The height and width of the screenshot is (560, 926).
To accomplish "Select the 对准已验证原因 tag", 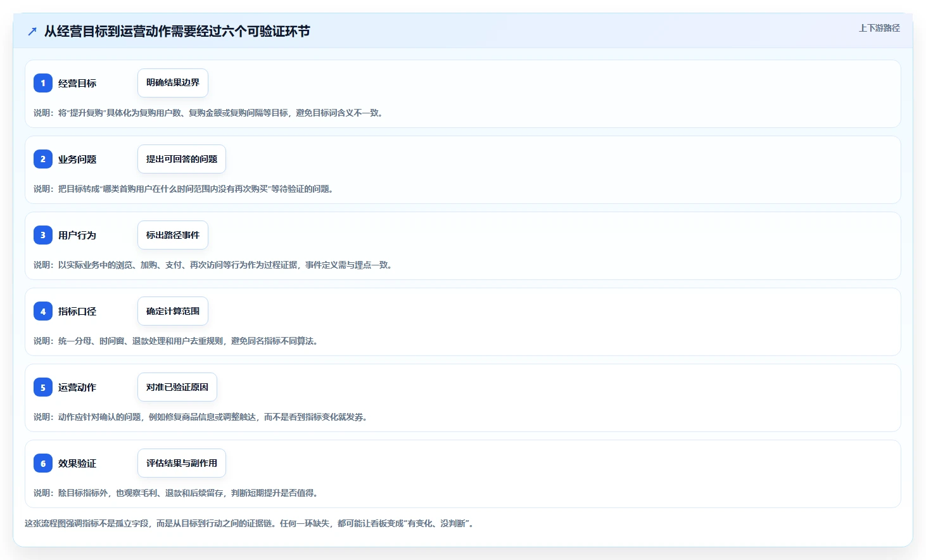I will [x=177, y=387].
